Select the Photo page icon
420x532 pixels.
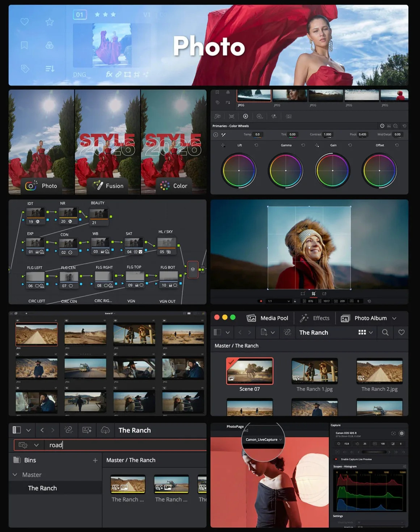[x=31, y=186]
